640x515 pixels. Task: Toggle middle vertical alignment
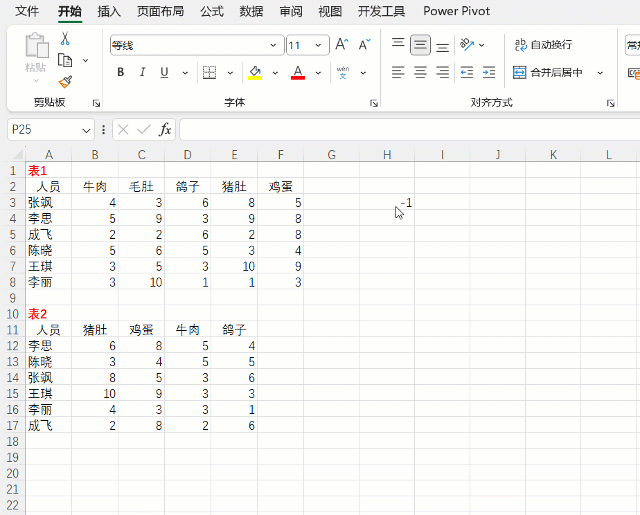(x=420, y=45)
